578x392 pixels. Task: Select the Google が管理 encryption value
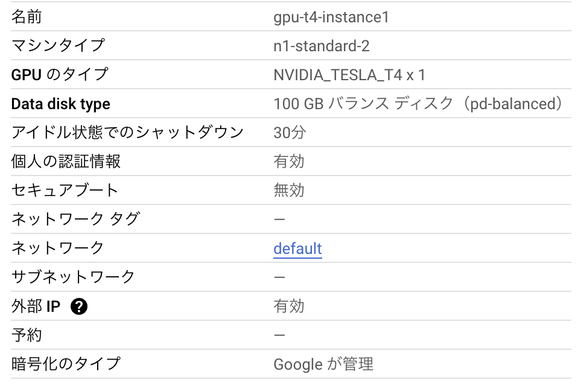click(324, 364)
